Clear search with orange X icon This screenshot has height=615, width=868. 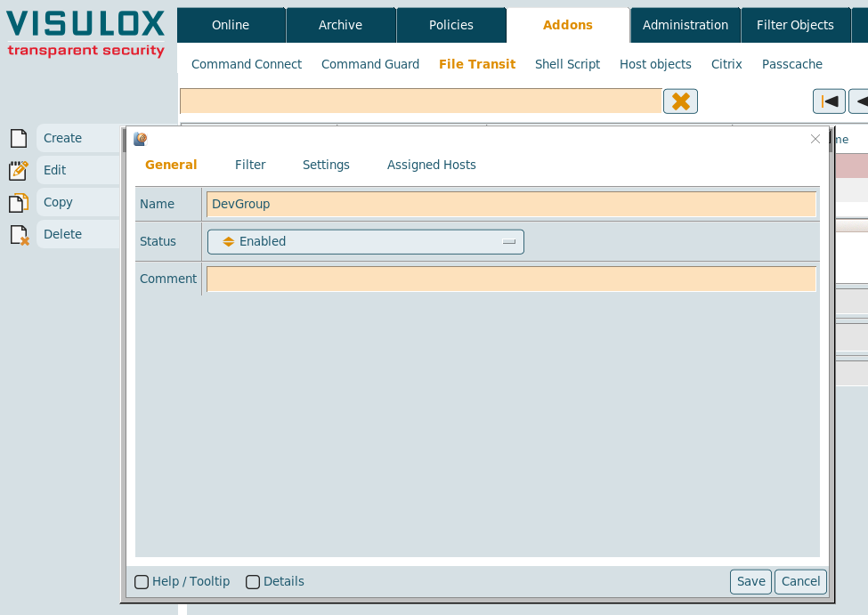pyautogui.click(x=680, y=101)
